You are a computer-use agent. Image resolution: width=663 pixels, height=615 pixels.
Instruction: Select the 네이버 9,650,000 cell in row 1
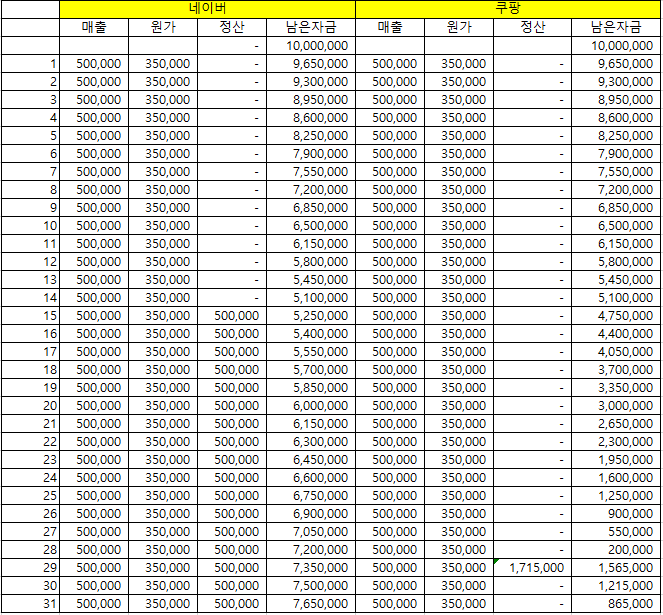311,64
